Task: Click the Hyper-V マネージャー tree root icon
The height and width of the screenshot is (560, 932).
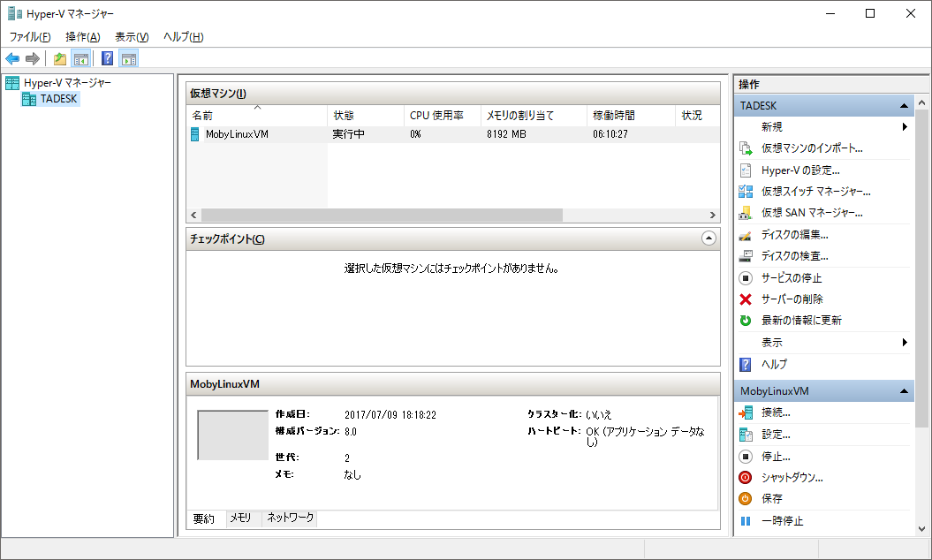Action: 12,83
